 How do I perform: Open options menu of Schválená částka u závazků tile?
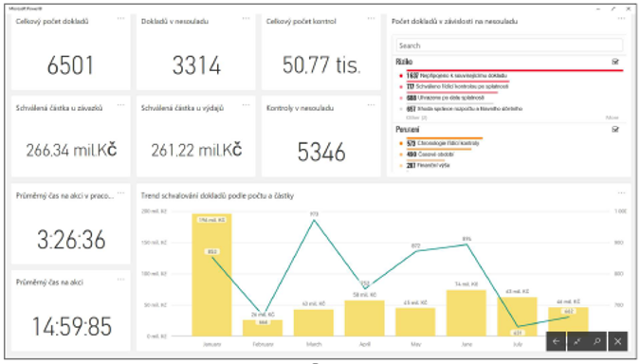(120, 105)
